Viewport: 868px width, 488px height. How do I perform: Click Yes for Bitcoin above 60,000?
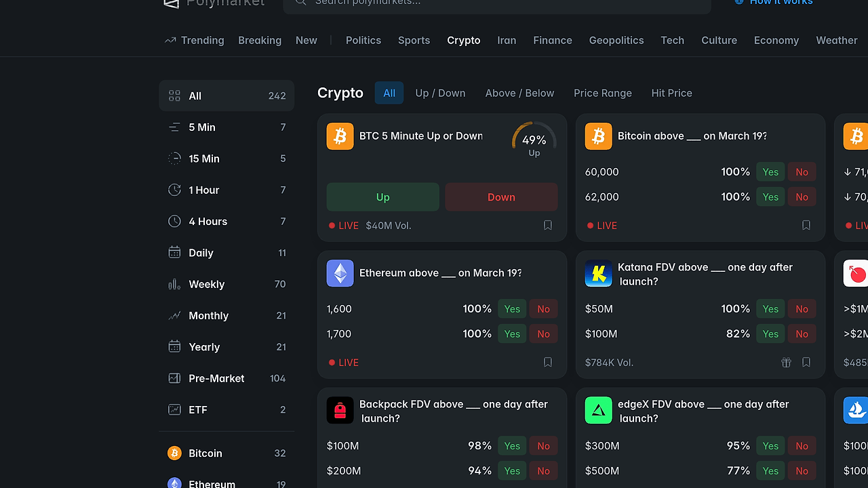[x=770, y=172]
